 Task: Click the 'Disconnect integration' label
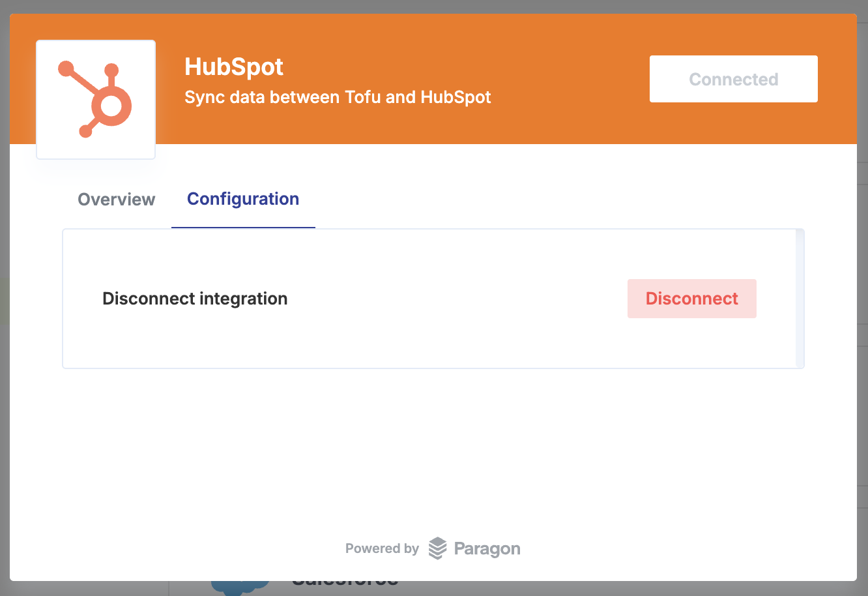click(195, 299)
